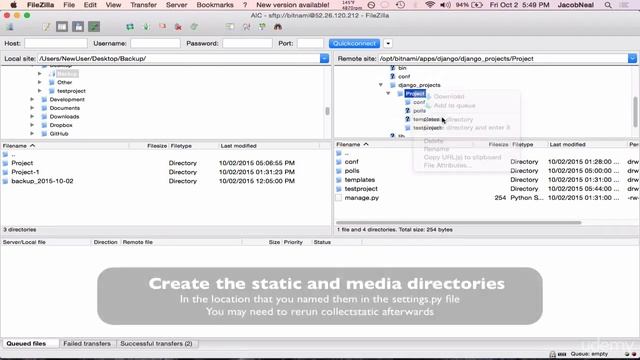Image resolution: width=640 pixels, height=360 pixels.
Task: Click the remote tree vertical scrollbar
Action: tap(635, 112)
